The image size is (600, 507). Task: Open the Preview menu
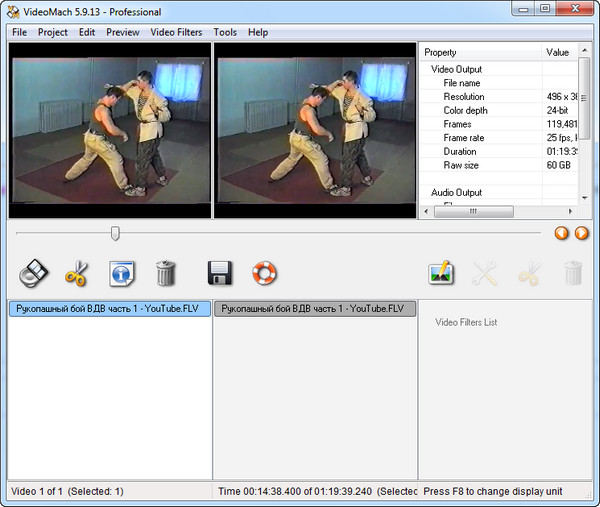pos(123,32)
